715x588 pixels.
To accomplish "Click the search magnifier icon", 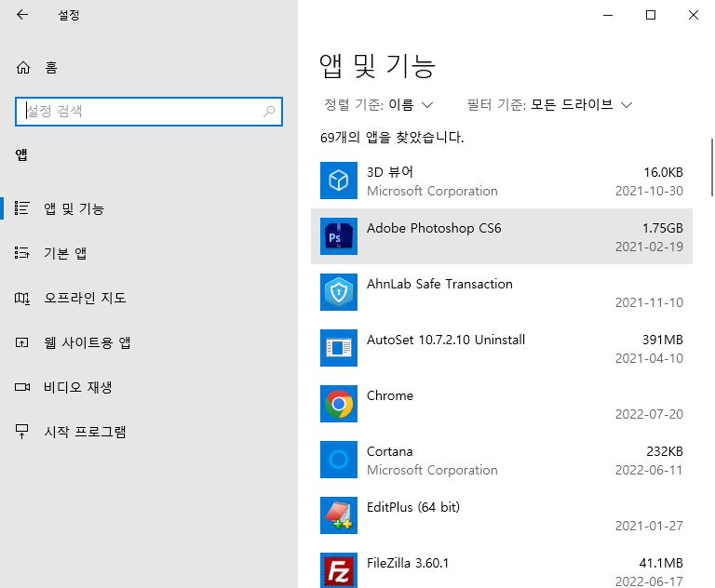I will tap(269, 112).
